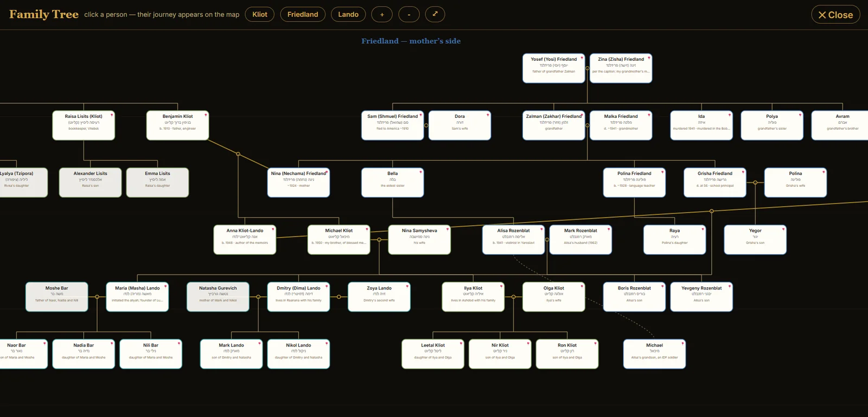Click the pin icon on Raisa Lisits (Kliot)

pyautogui.click(x=112, y=115)
